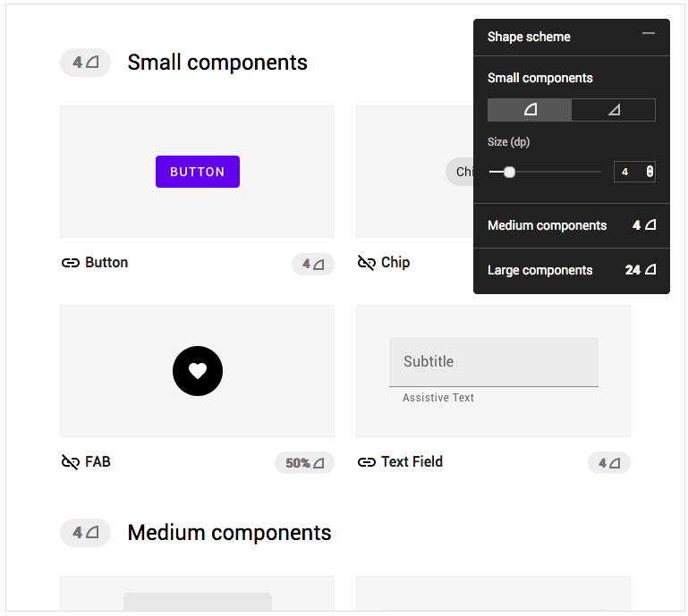This screenshot has height=616, width=688.
Task: Click the Size (dp) number field
Action: [628, 172]
